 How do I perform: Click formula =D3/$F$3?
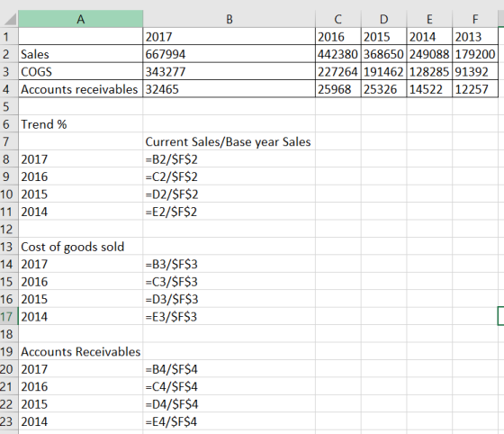(229, 299)
